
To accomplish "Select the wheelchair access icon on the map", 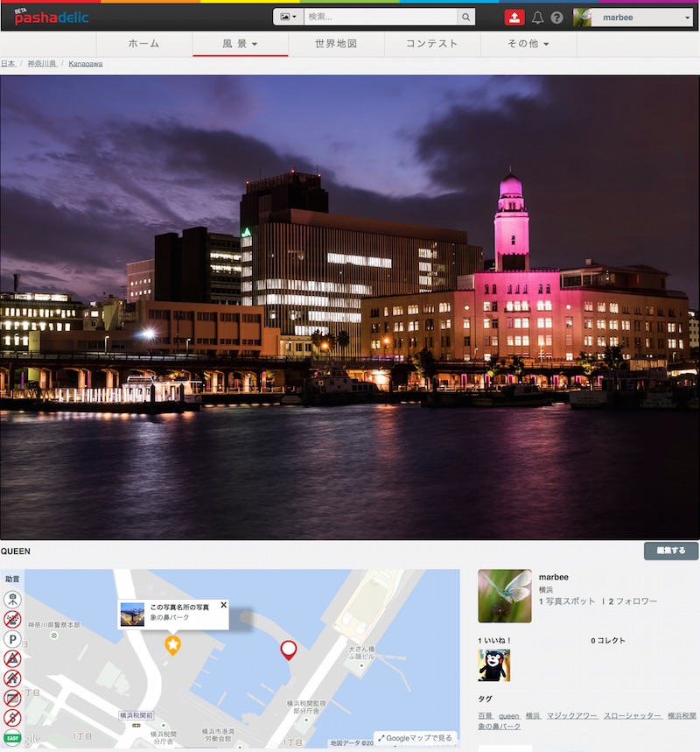I will (12, 600).
